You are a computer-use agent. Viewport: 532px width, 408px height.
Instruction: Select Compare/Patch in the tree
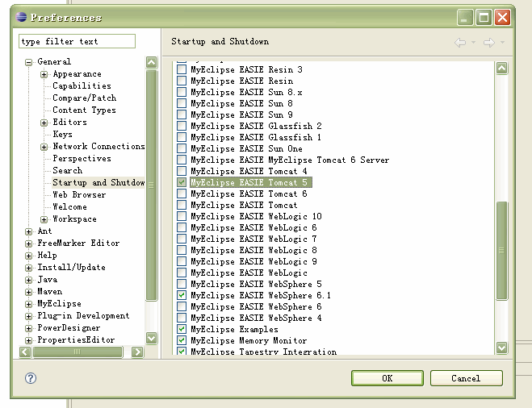(x=85, y=98)
